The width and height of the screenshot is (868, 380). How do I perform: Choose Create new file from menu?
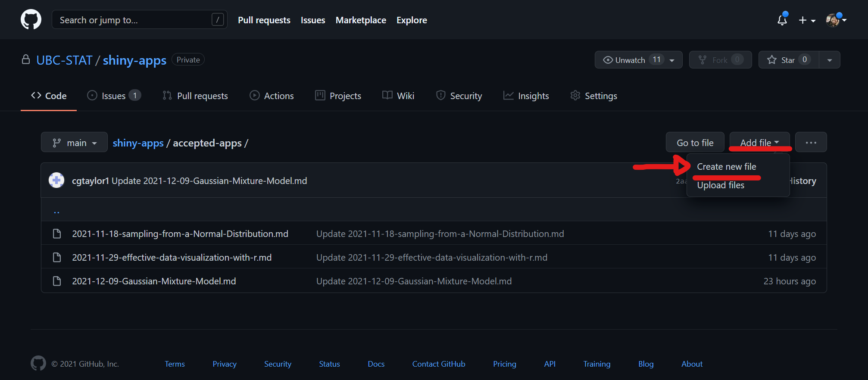[x=727, y=167]
